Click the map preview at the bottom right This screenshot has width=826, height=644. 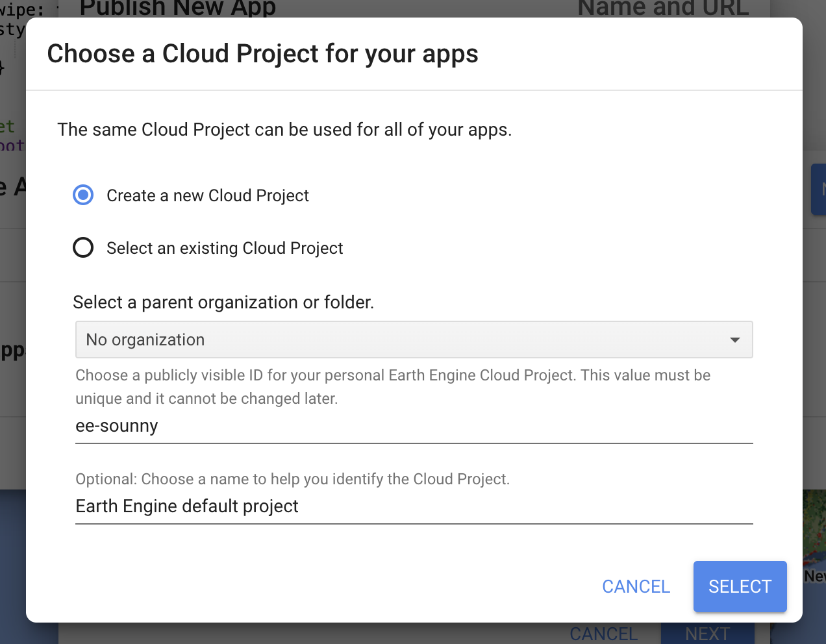[814, 532]
